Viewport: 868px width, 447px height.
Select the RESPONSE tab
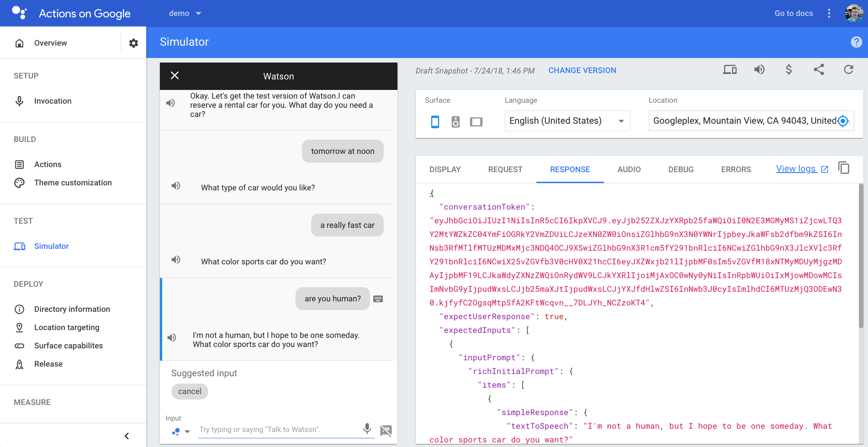point(570,169)
